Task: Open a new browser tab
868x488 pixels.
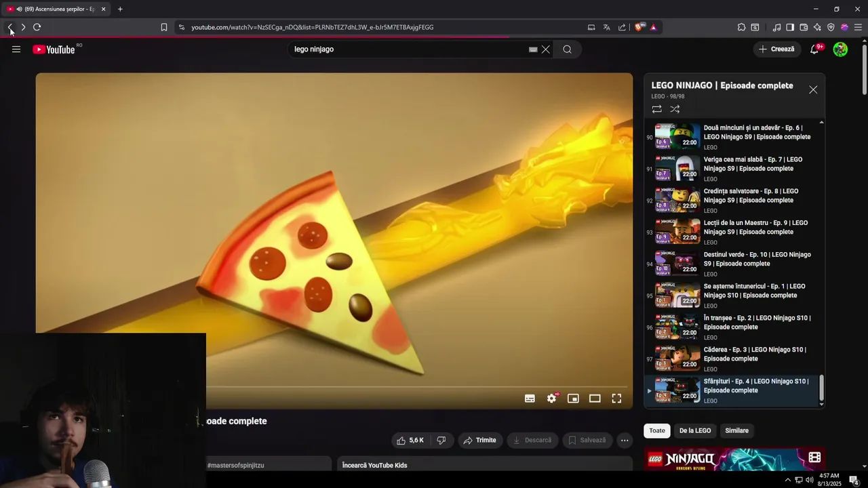Action: click(x=120, y=9)
